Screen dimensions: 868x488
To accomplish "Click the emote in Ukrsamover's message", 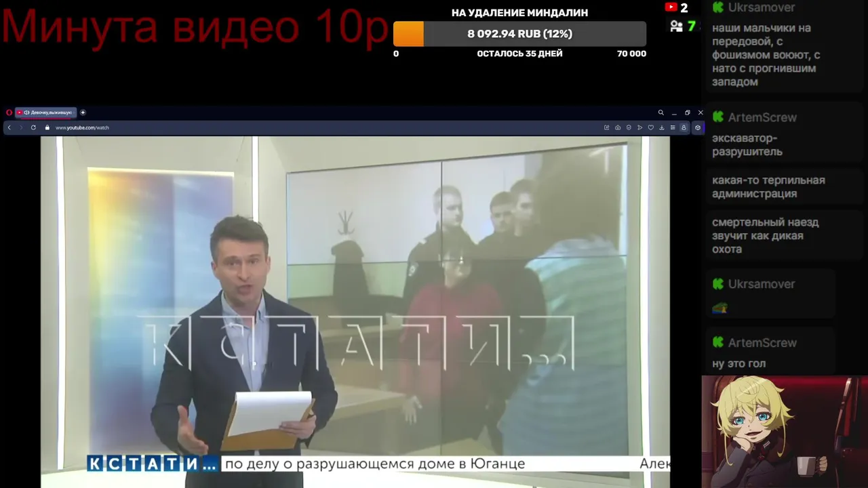I will (719, 308).
